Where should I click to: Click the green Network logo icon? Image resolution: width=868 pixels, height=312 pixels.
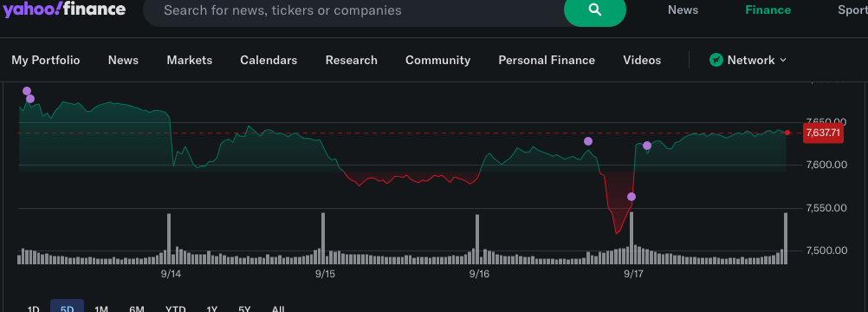[716, 60]
